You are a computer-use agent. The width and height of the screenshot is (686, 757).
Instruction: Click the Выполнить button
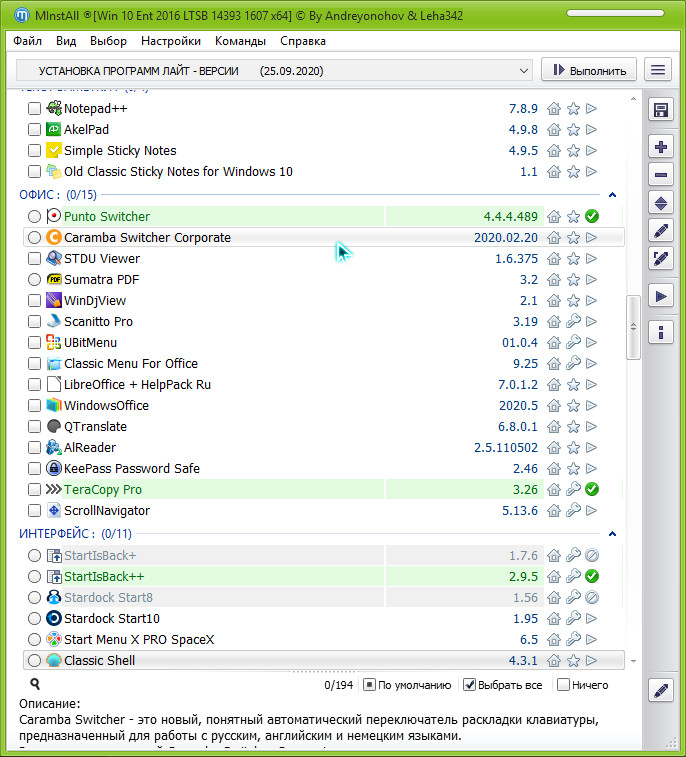pyautogui.click(x=589, y=70)
